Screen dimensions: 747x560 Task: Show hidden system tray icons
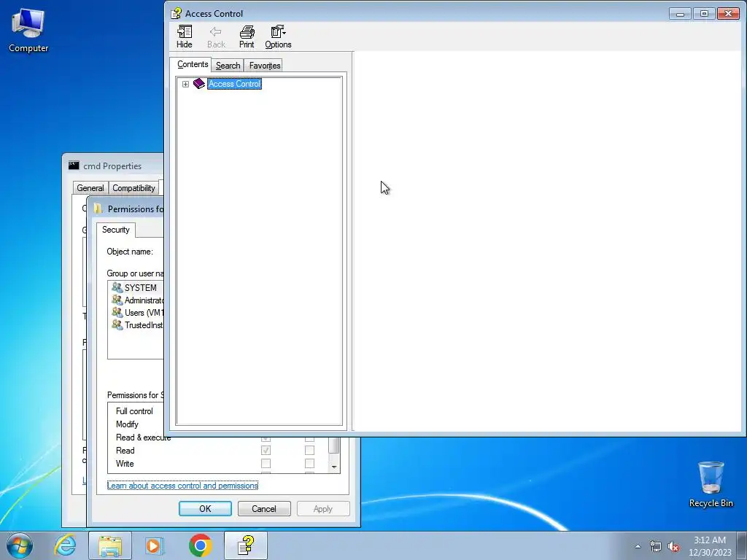click(x=638, y=546)
